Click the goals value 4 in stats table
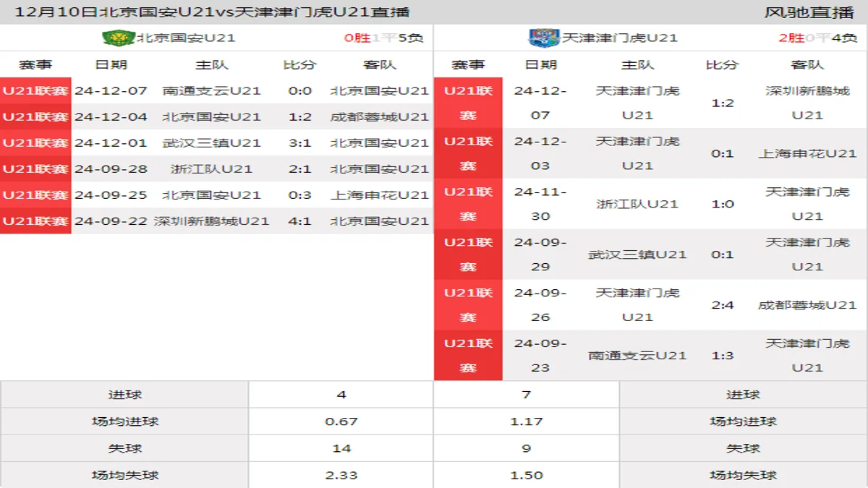The height and width of the screenshot is (488, 868). (341, 395)
